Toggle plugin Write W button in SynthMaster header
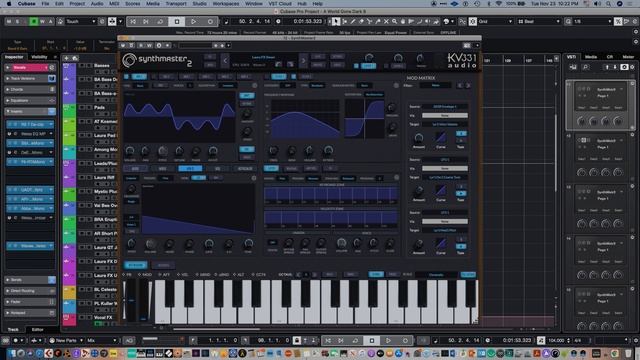 [x=149, y=45]
